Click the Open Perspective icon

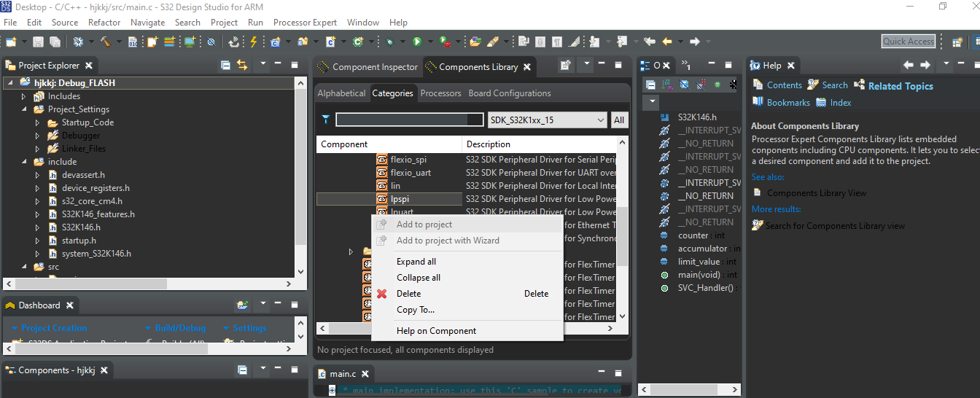coord(957,42)
